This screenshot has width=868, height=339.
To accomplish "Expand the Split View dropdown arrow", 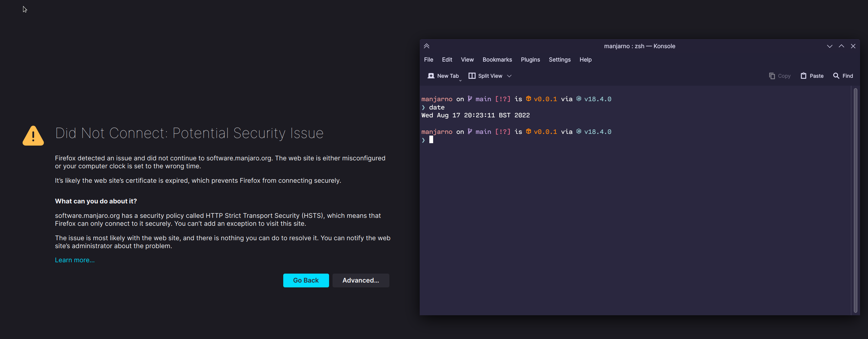I will pos(509,76).
